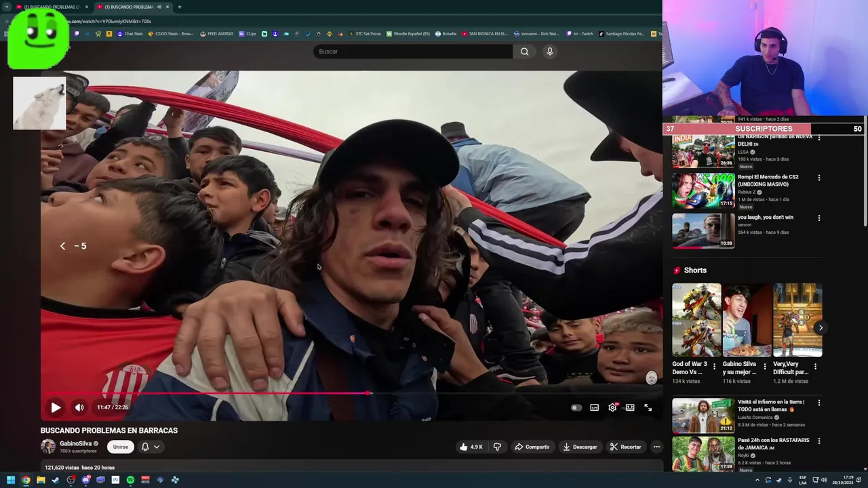Open Steam from the taskbar
Viewport: 868px width, 488px height.
[x=56, y=480]
